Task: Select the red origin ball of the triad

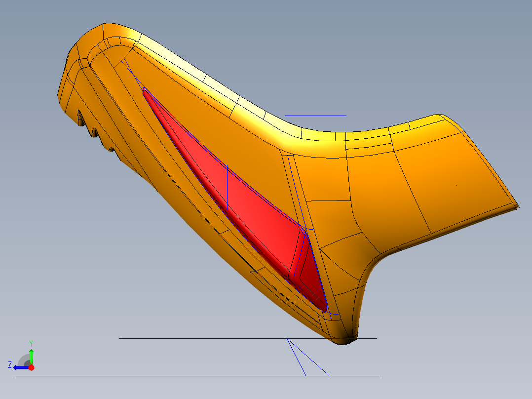Action: pos(31,367)
